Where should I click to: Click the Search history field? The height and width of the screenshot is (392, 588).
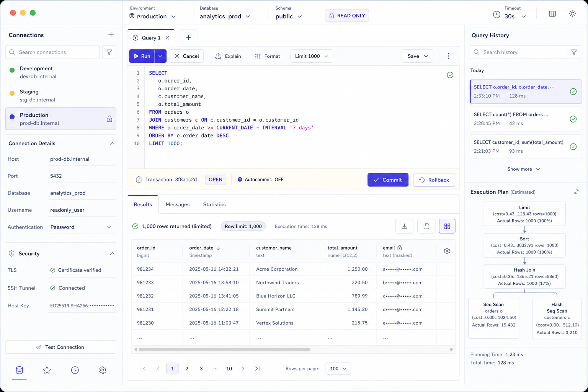point(518,52)
